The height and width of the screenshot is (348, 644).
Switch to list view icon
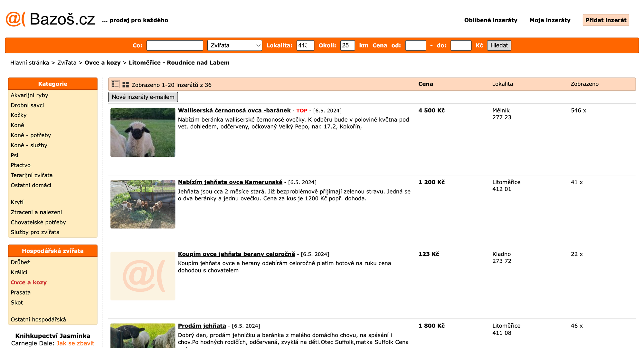point(115,84)
